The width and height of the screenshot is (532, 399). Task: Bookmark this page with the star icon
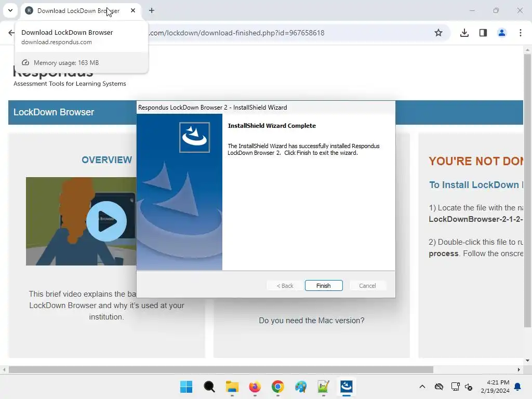(x=438, y=33)
